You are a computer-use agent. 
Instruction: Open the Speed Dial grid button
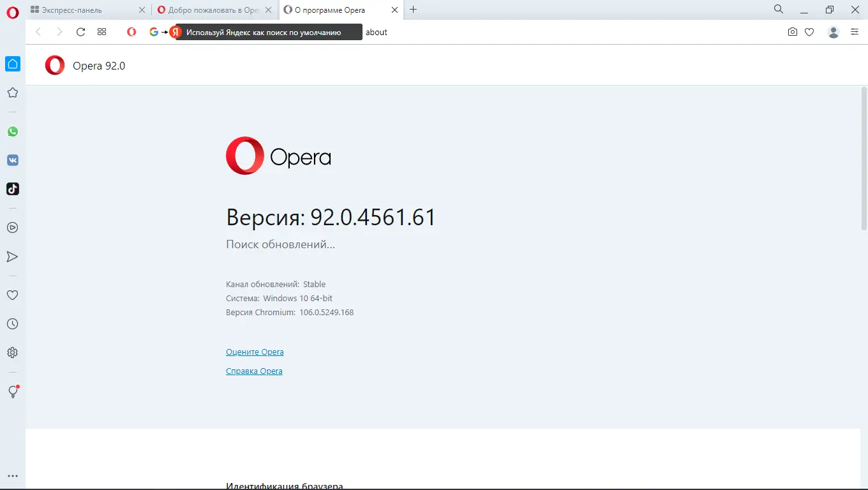(101, 32)
